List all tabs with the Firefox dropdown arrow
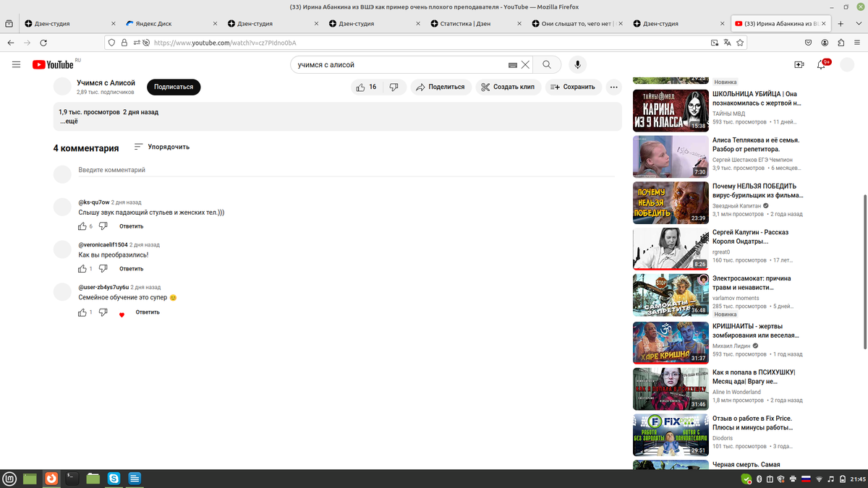 [858, 23]
